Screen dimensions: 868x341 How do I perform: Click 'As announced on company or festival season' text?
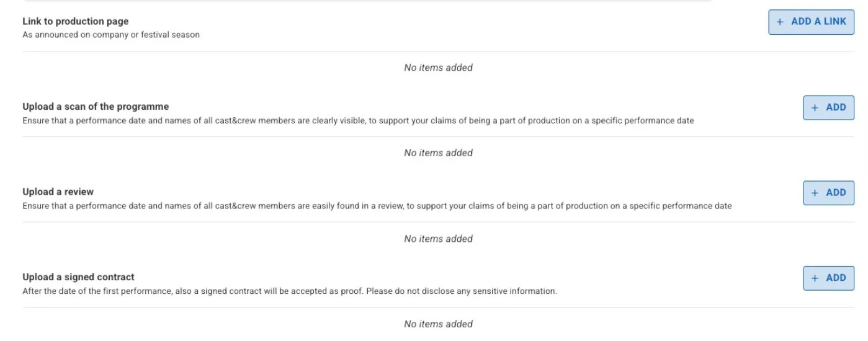[111, 35]
